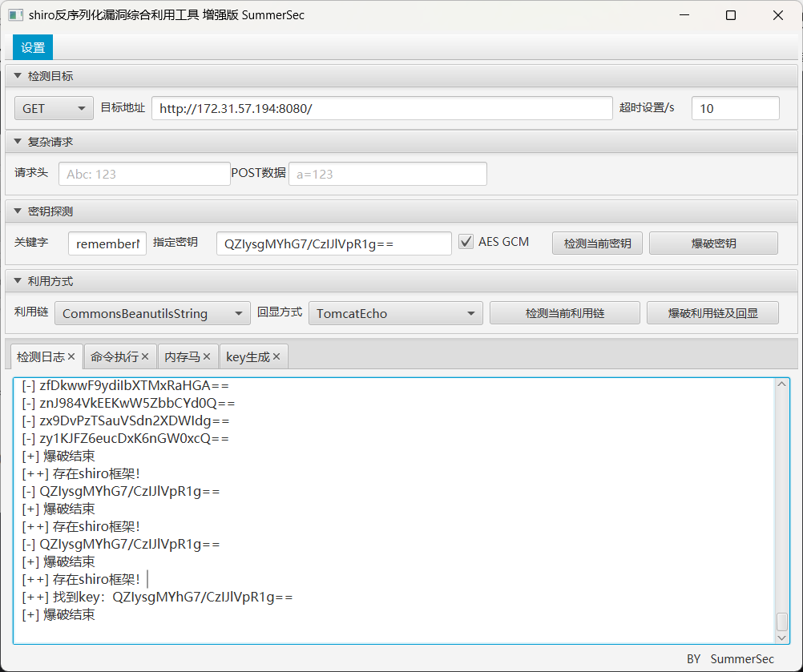Switch to the key生成 tab

(x=248, y=356)
